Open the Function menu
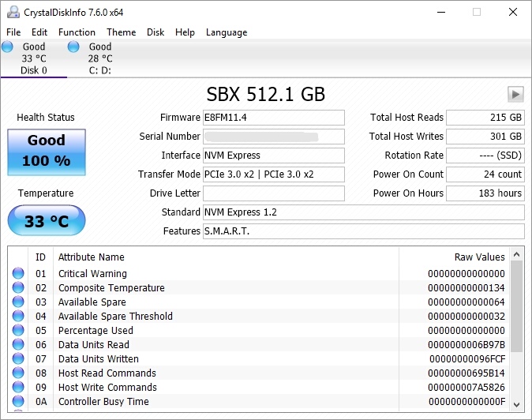This screenshot has height=420, width=532. pyautogui.click(x=77, y=32)
